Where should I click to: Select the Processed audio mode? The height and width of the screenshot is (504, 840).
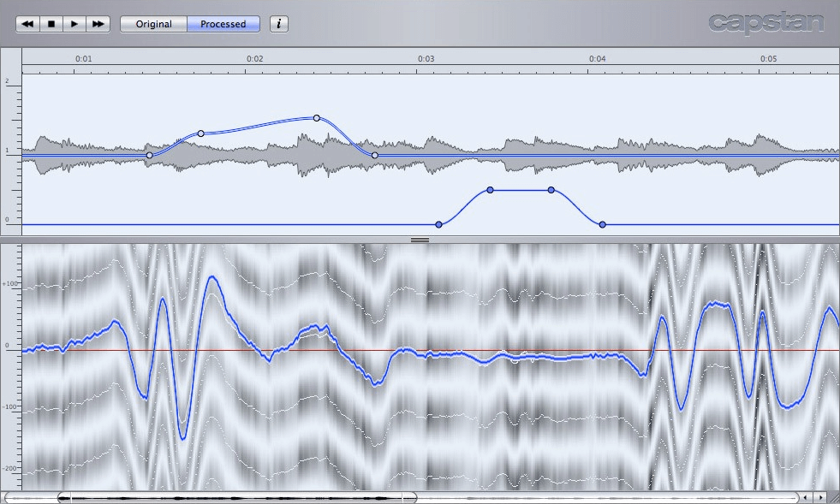(x=223, y=24)
